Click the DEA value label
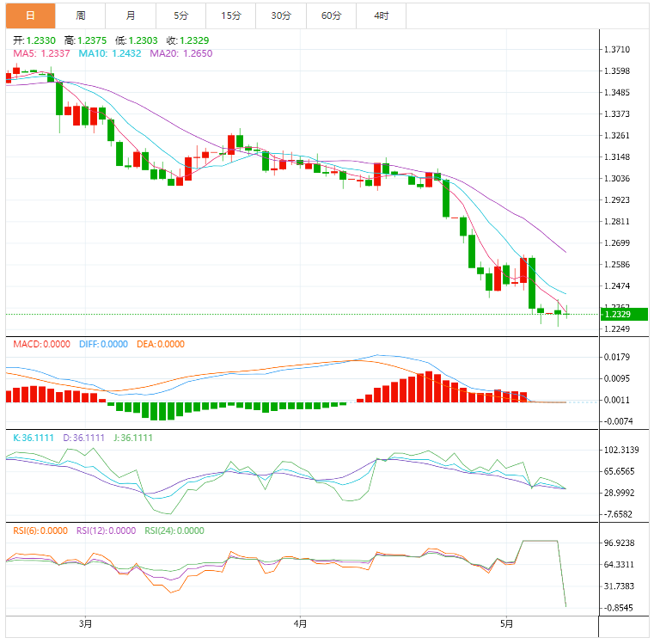The image size is (654, 644). [161, 344]
